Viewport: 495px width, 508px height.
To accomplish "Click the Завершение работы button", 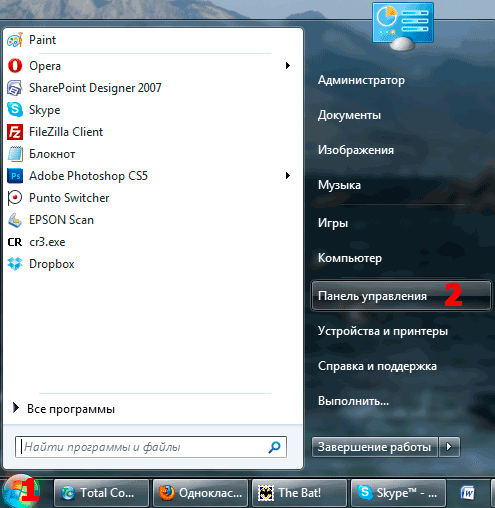I will 375,447.
